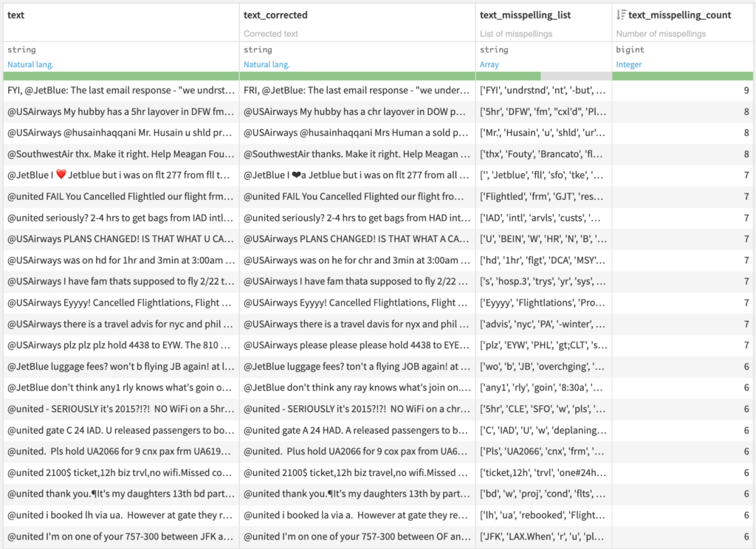The image size is (756, 549).
Task: Click the 'bigint' storage type label
Action: (x=630, y=49)
